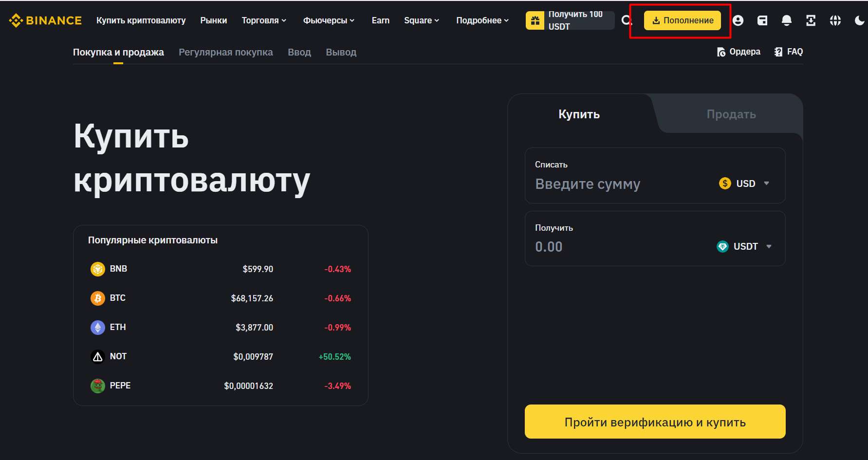Open the language globe icon
This screenshot has height=460, width=868.
pyautogui.click(x=835, y=20)
